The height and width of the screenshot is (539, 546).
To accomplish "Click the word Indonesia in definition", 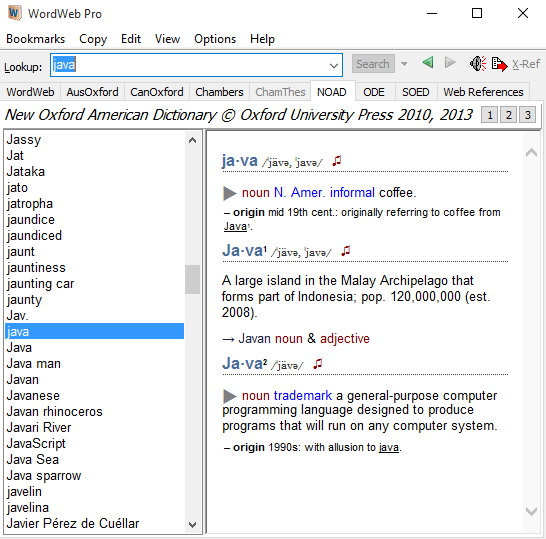I will point(327,297).
